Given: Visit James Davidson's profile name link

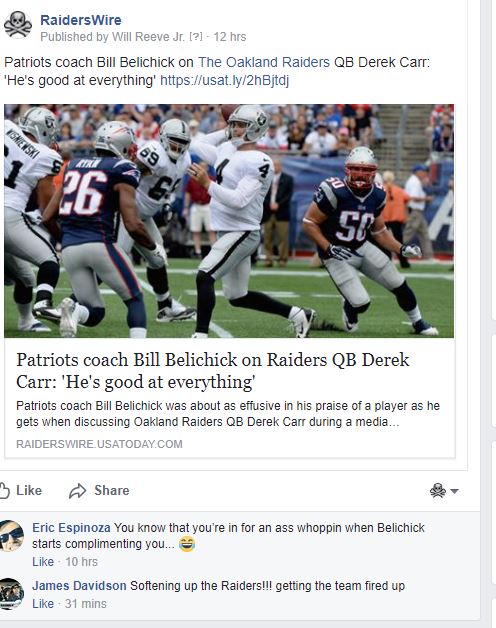Looking at the screenshot, I should coord(79,586).
